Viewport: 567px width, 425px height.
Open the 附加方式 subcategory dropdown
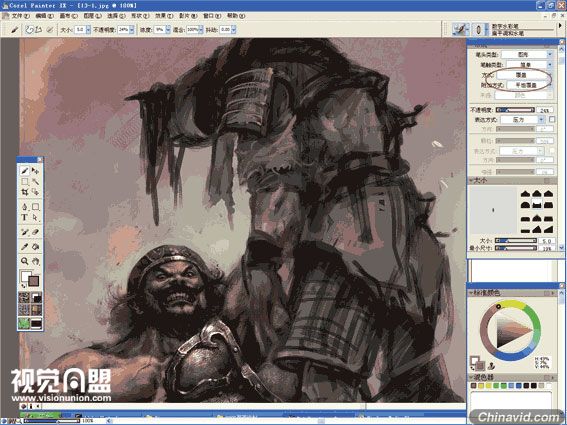pyautogui.click(x=529, y=85)
